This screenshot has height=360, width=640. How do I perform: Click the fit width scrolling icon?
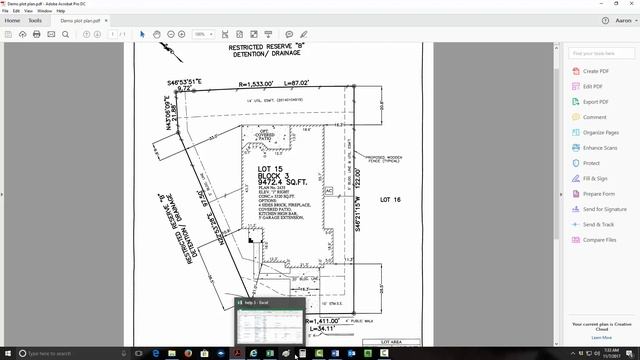(x=225, y=35)
